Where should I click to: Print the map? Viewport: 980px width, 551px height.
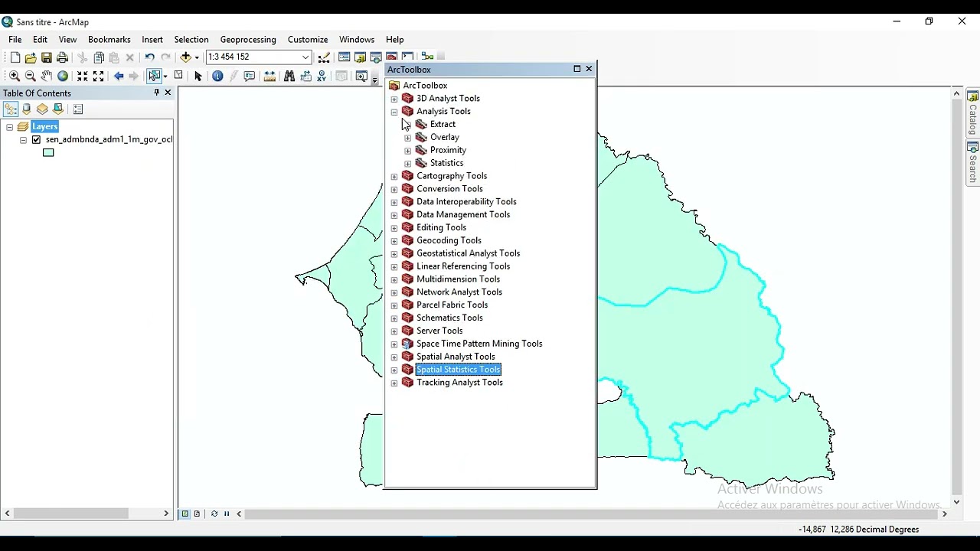point(63,57)
